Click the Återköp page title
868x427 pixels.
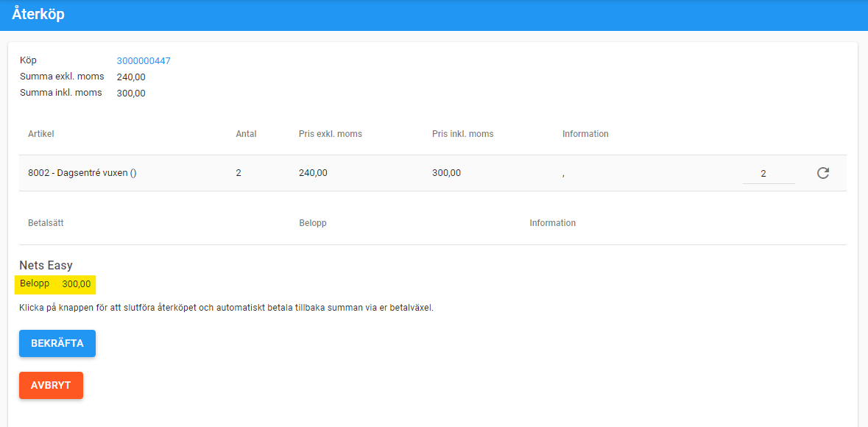[38, 15]
